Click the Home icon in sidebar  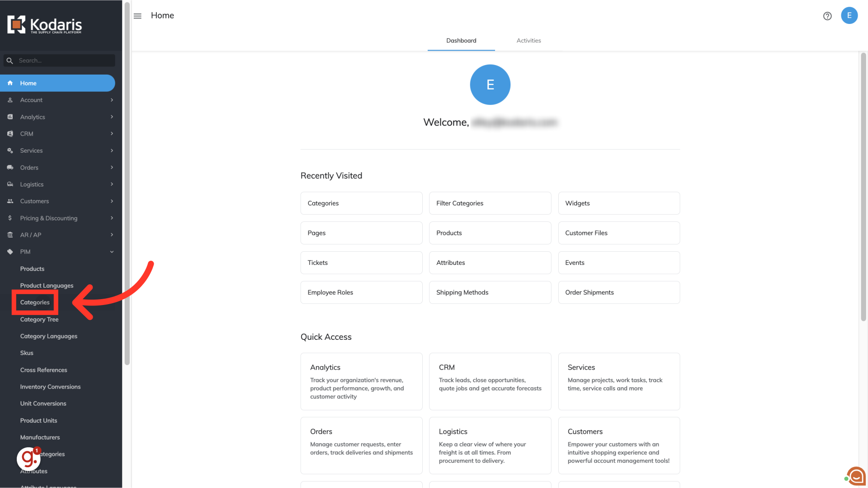[x=10, y=83]
